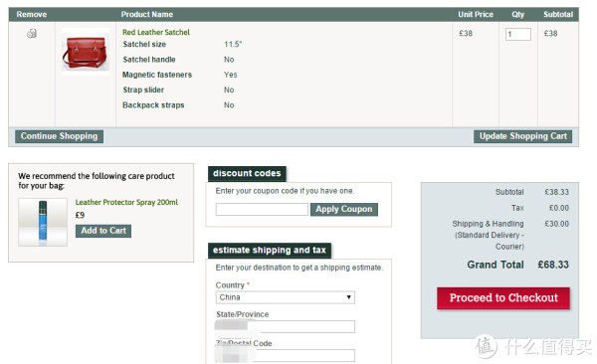597x364 pixels.
Task: Click Shipping & Handling £30.00 value
Action: (x=556, y=224)
